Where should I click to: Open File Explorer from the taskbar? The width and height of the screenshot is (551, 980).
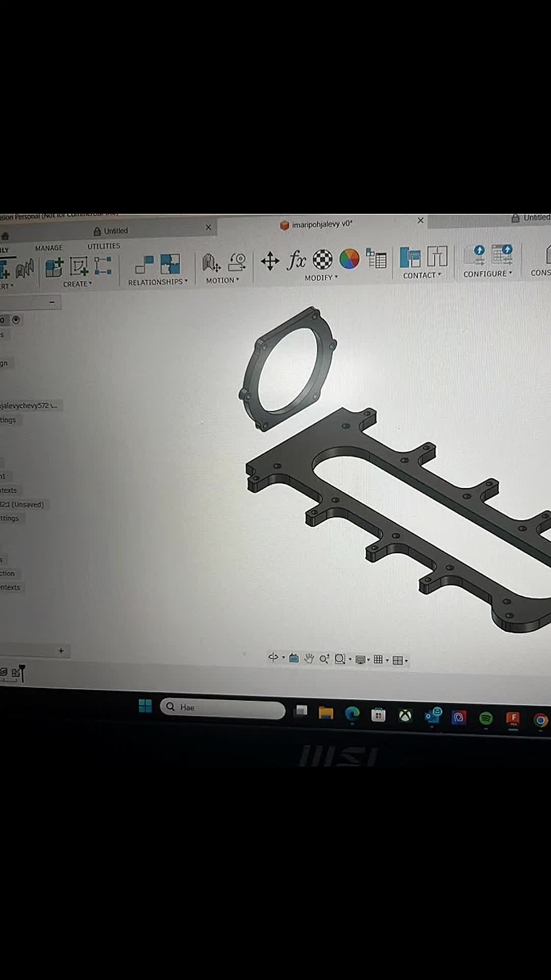pos(325,713)
